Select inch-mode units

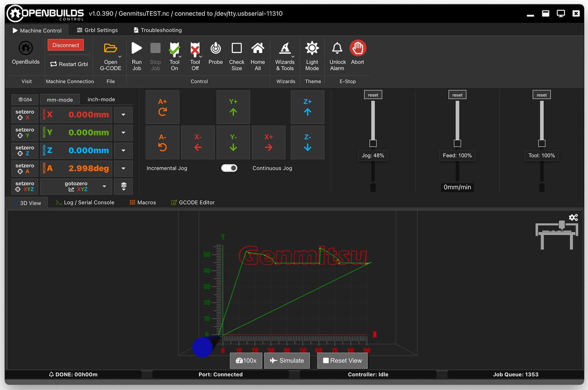pyautogui.click(x=101, y=99)
